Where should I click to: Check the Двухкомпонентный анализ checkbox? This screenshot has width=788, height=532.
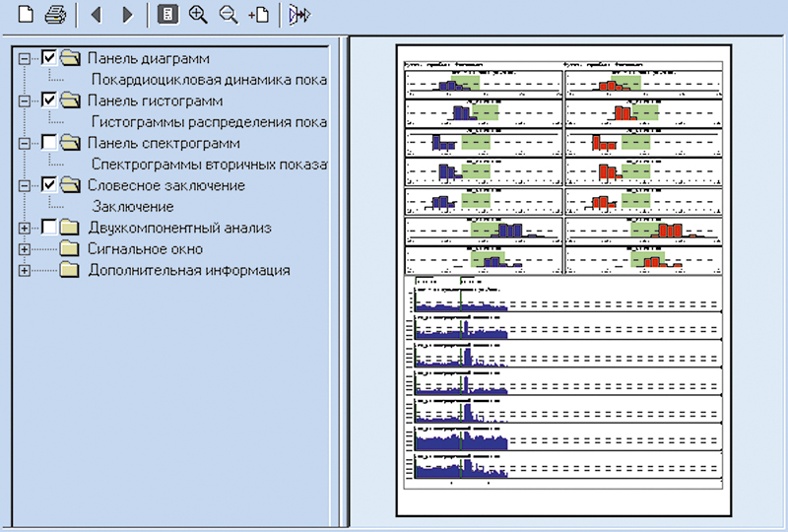(49, 228)
